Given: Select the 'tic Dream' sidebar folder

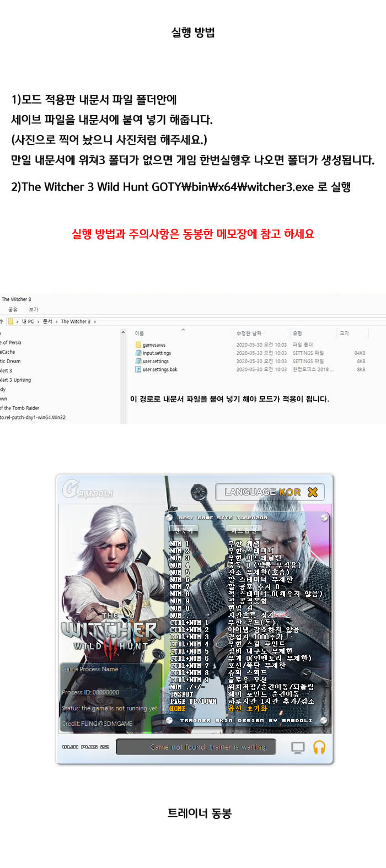Looking at the screenshot, I should click(x=10, y=362).
